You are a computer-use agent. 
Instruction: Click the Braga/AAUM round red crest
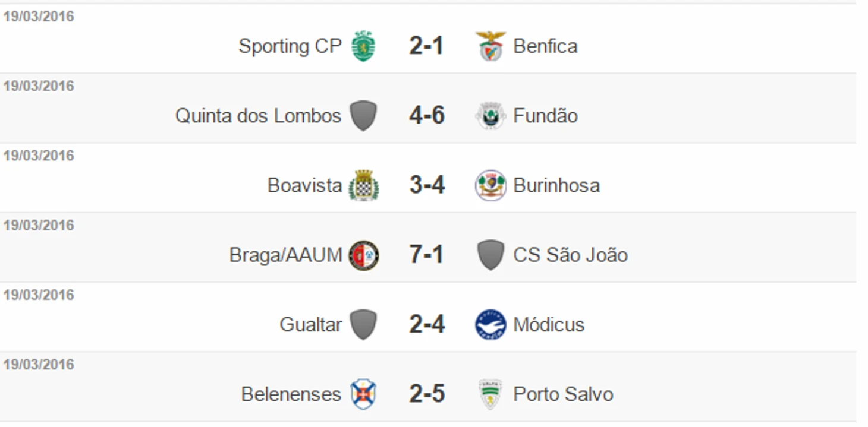point(363,255)
